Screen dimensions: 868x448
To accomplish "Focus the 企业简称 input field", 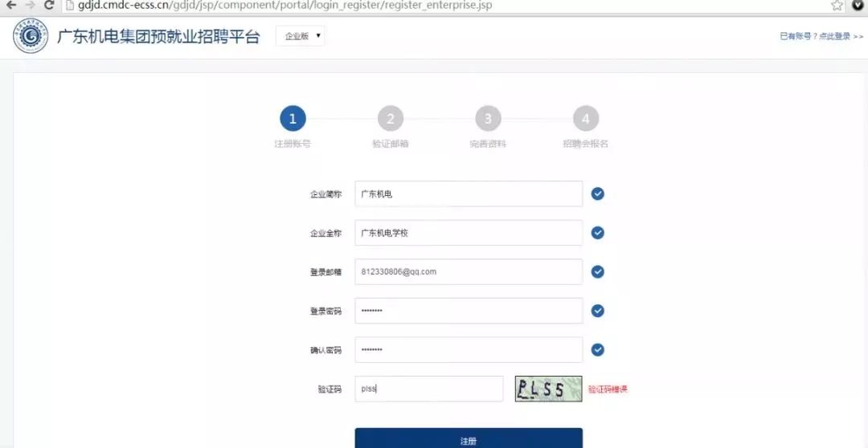I will tap(469, 193).
